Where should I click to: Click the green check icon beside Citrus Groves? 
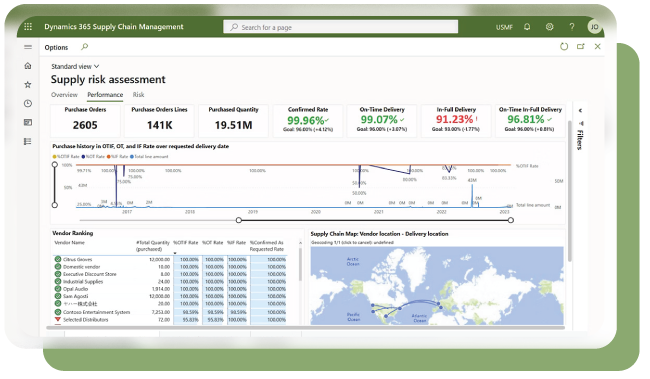(x=58, y=259)
